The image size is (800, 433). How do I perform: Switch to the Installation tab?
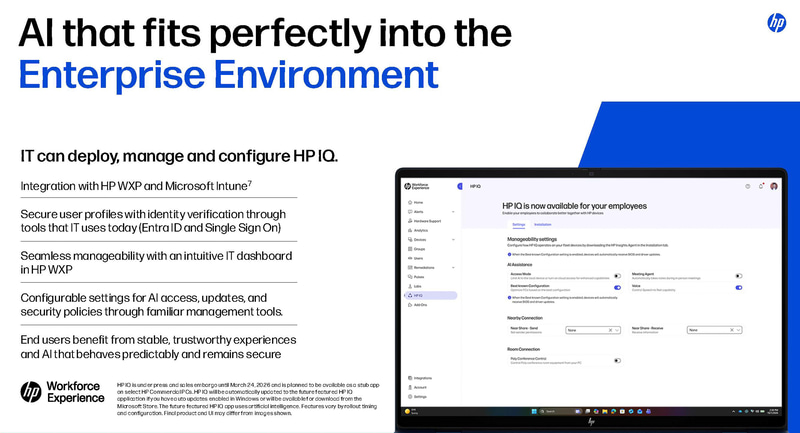coord(542,224)
